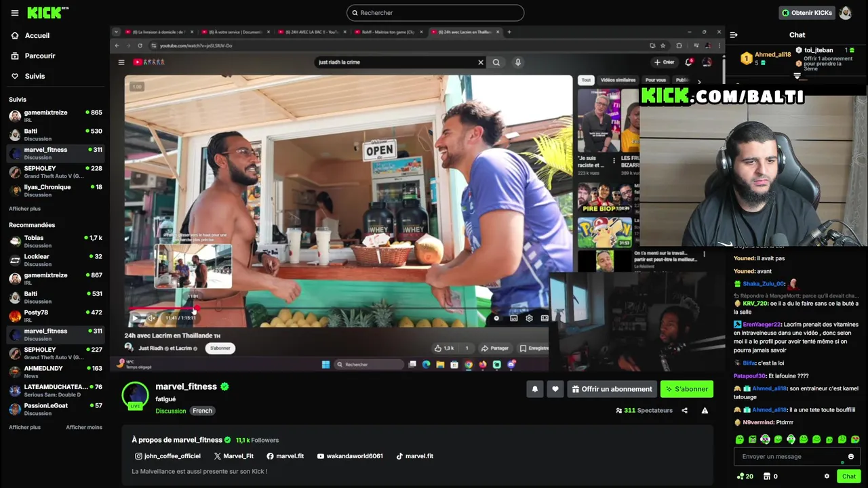
Task: Click Offrir un abonnement
Action: (612, 389)
